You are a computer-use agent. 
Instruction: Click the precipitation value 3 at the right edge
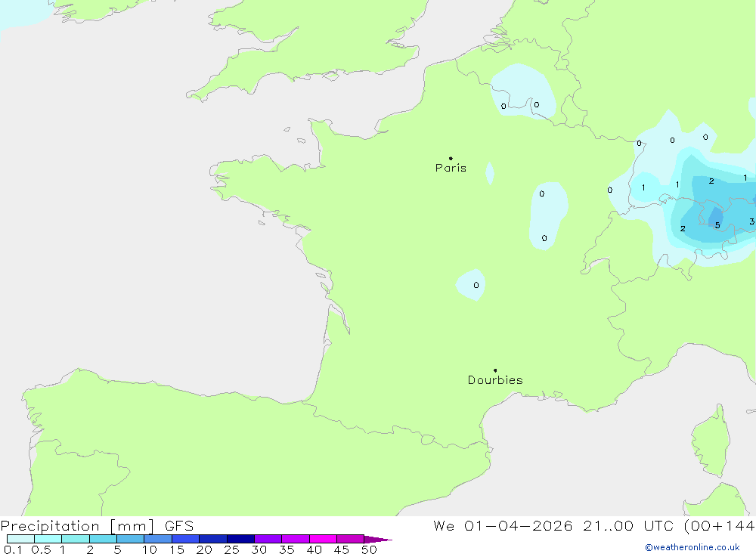751,221
